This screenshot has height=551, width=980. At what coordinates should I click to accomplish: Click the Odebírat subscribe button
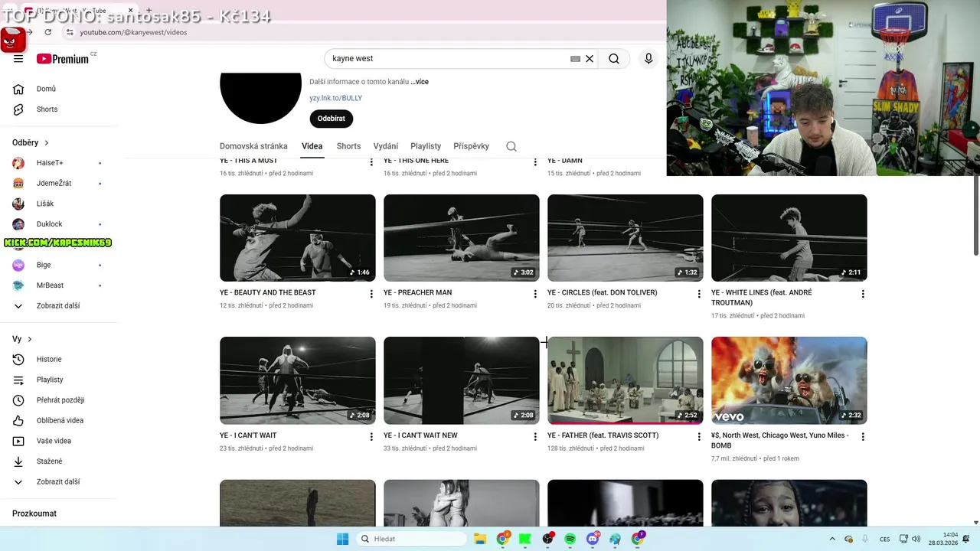point(332,119)
